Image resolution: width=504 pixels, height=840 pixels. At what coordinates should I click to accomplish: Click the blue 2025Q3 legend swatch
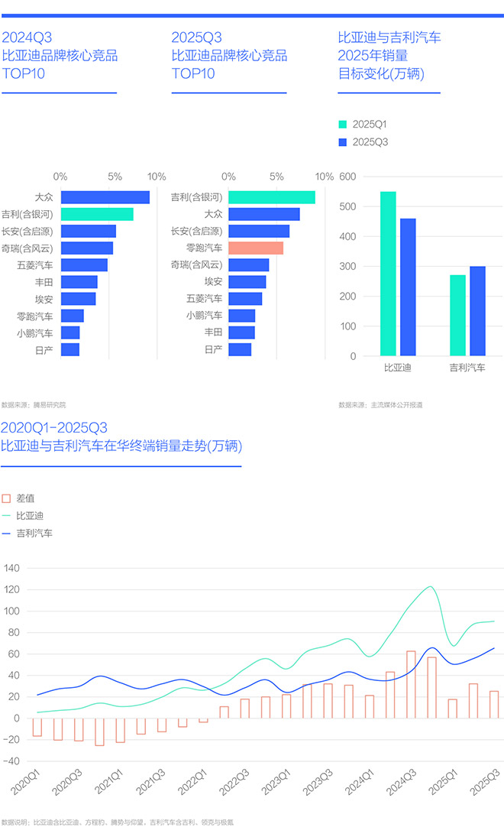point(342,142)
